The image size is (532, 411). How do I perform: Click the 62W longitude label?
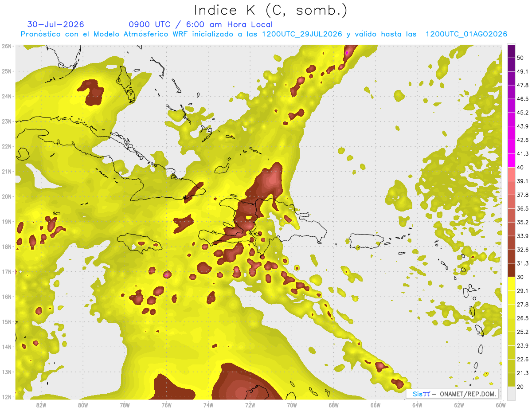(x=459, y=405)
